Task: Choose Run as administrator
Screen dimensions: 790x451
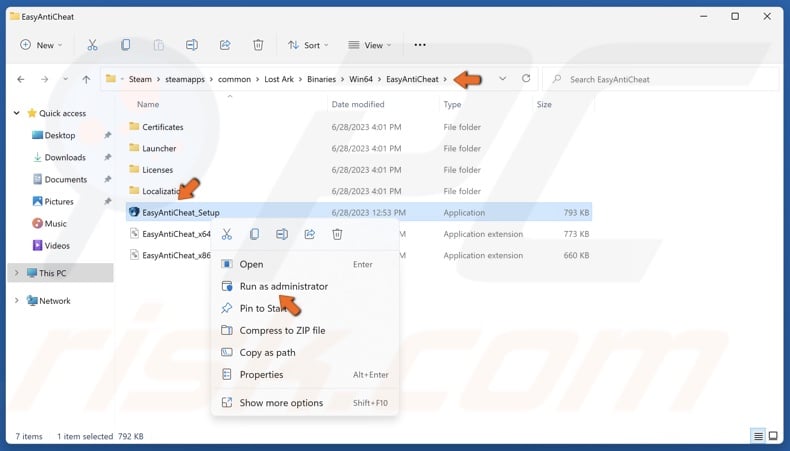Action: click(305, 286)
